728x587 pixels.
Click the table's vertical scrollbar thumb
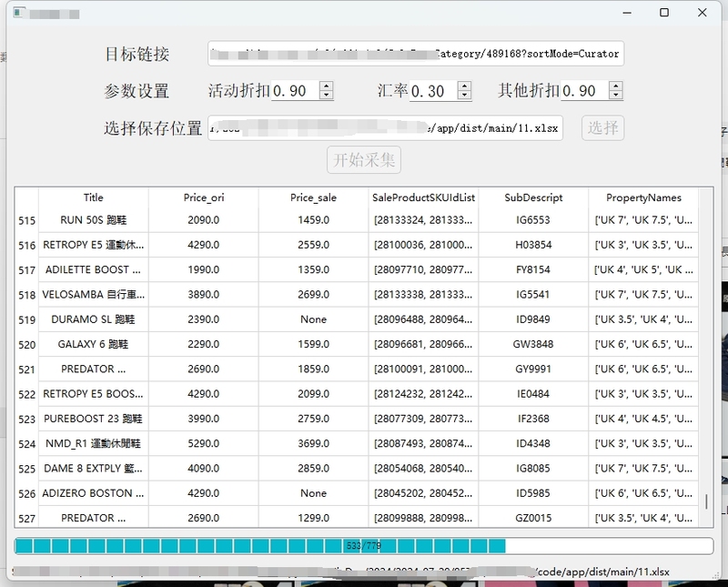click(x=706, y=501)
